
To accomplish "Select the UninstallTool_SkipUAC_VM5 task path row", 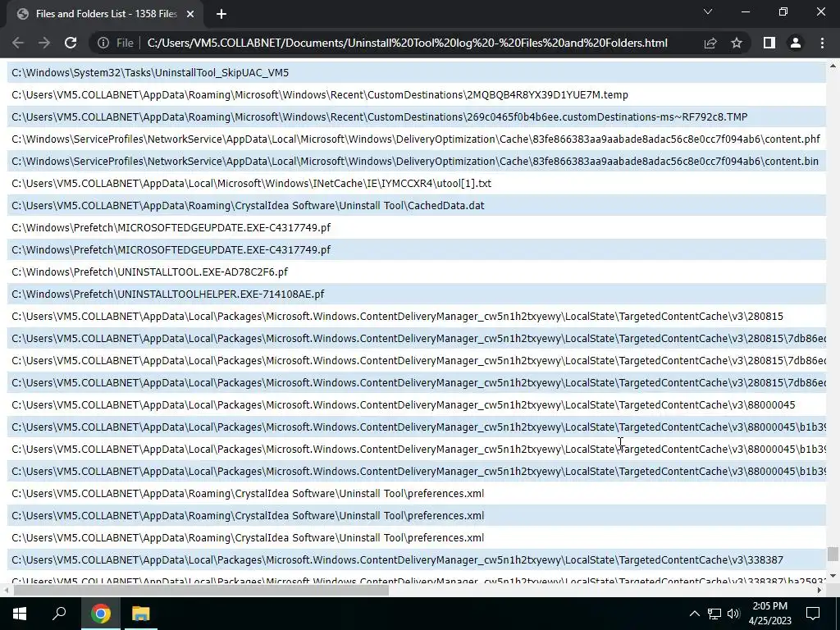I will (x=416, y=72).
